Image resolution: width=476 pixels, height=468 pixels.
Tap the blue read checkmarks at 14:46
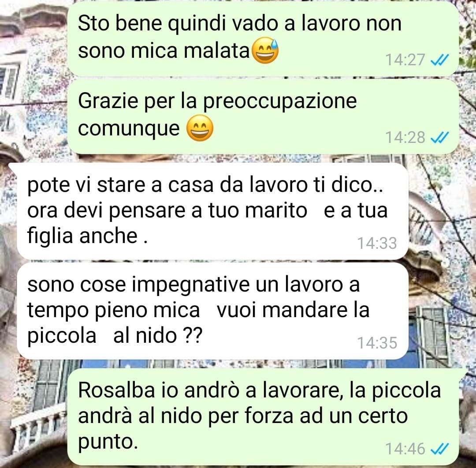[439, 449]
